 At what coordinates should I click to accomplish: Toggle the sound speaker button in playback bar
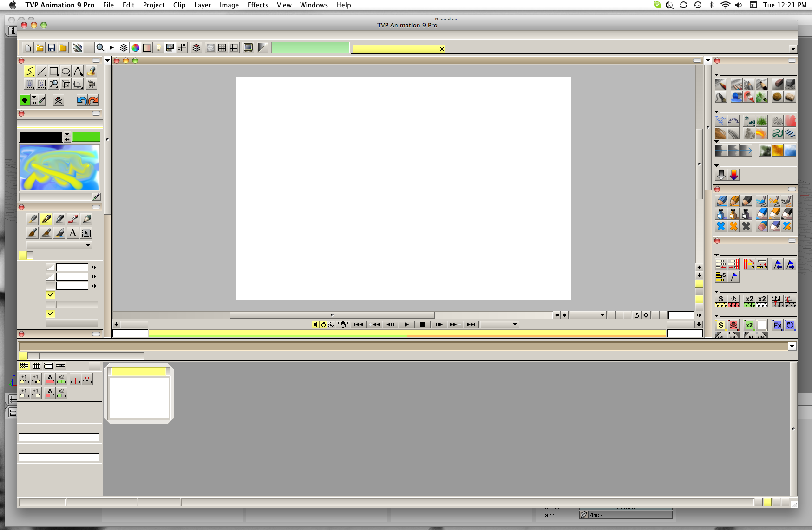[x=315, y=324]
